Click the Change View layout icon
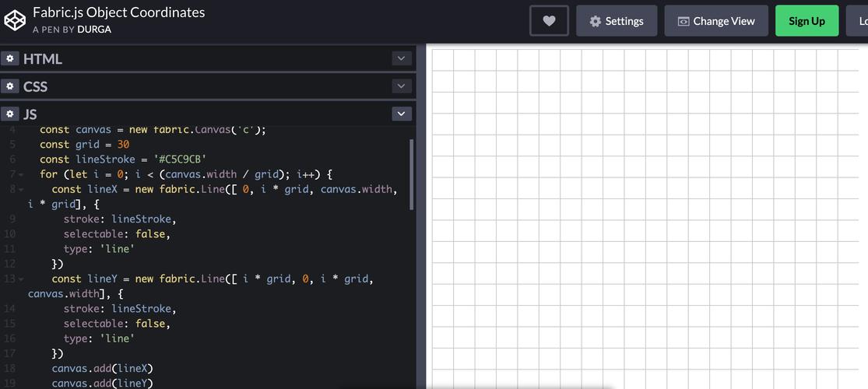Viewport: 868px width, 389px height. pyautogui.click(x=684, y=21)
